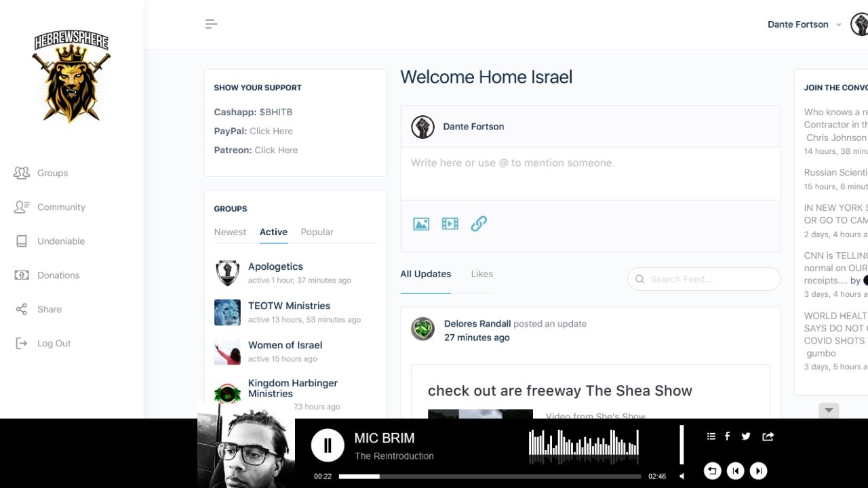Open Delores Randall's profile avatar
868x488 pixels.
click(x=422, y=329)
